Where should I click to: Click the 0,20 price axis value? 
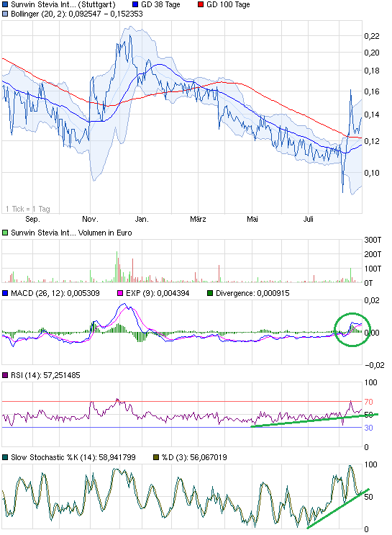(372, 53)
